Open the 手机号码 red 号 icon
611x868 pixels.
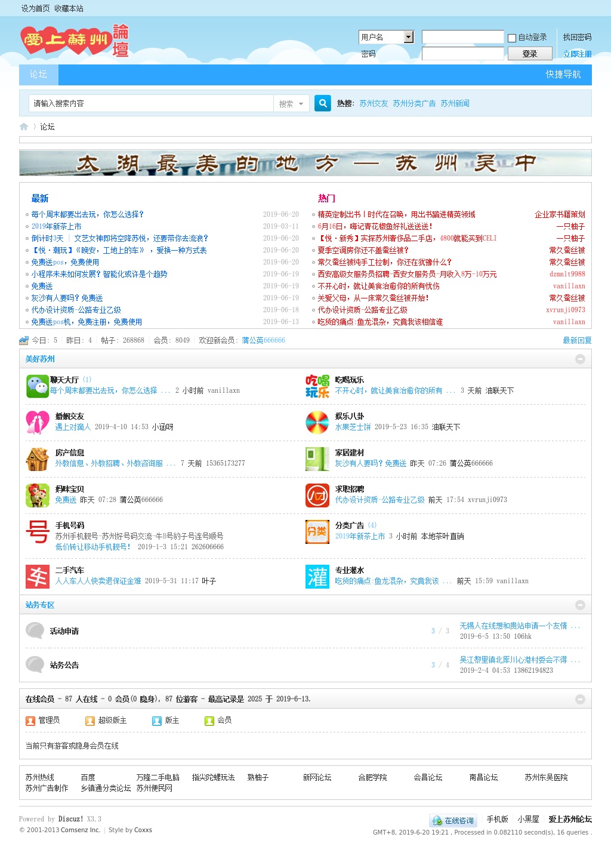(37, 532)
